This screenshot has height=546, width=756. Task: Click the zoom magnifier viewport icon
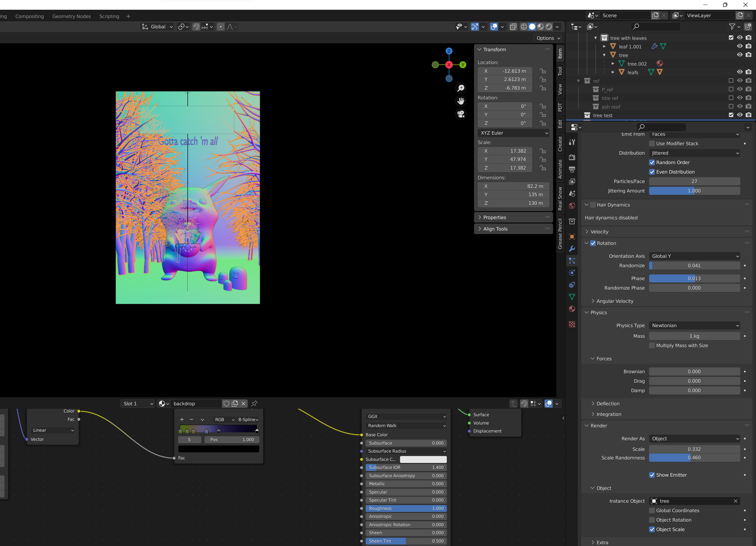461,88
